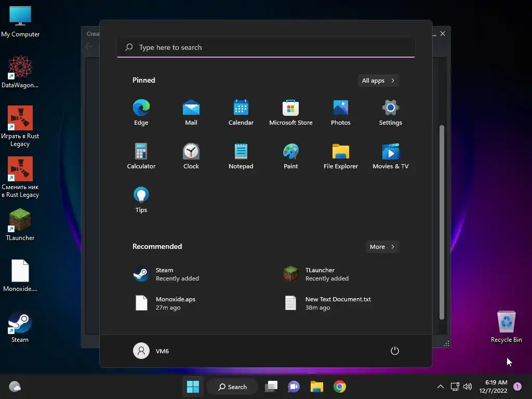Screen dimensions: 532x399
Task: Select My Computer desktop icon
Action: (20, 21)
